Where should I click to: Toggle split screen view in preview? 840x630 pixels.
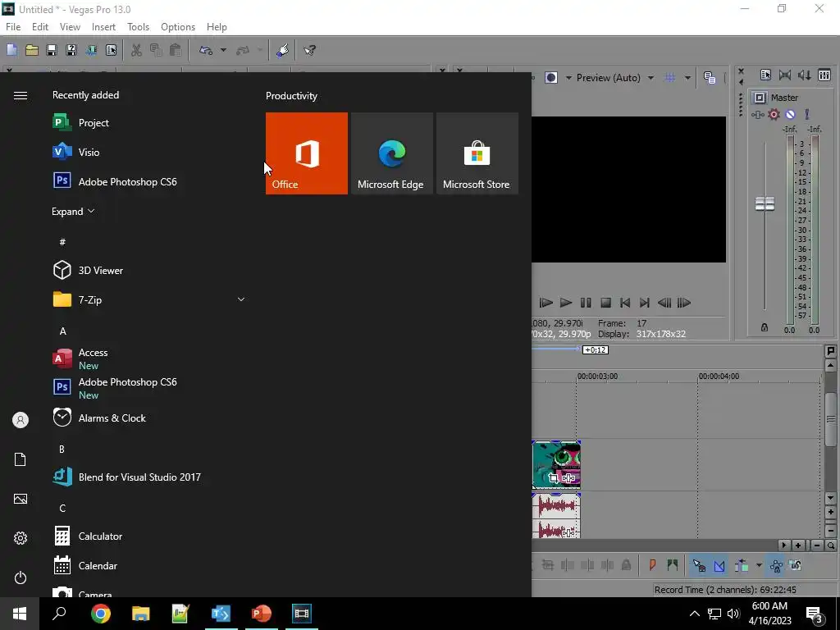coord(551,78)
